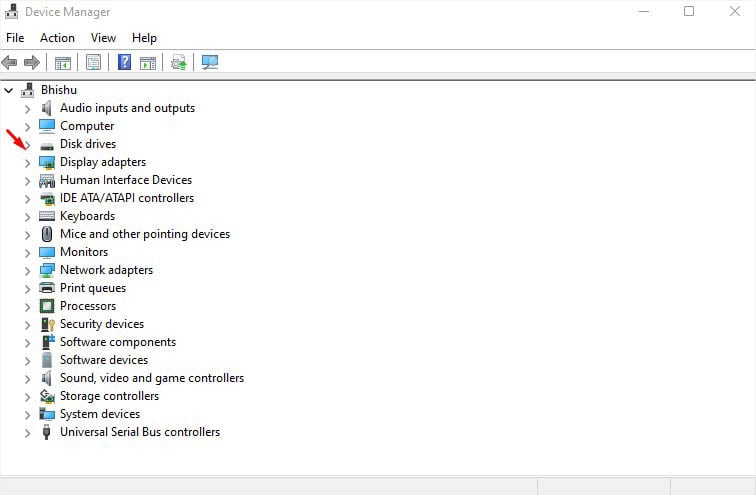Expand the Display adapters chevron
This screenshot has width=756, height=495.
(27, 163)
